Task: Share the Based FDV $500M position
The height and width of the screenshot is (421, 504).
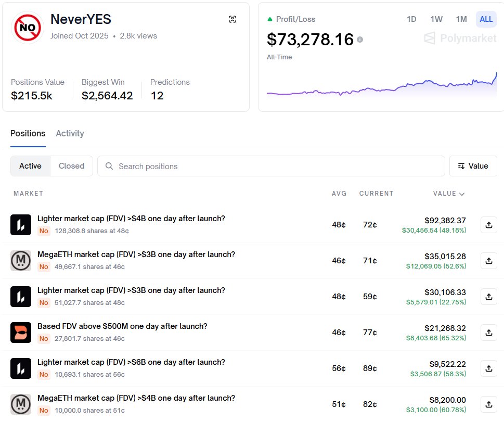Action: 489,333
